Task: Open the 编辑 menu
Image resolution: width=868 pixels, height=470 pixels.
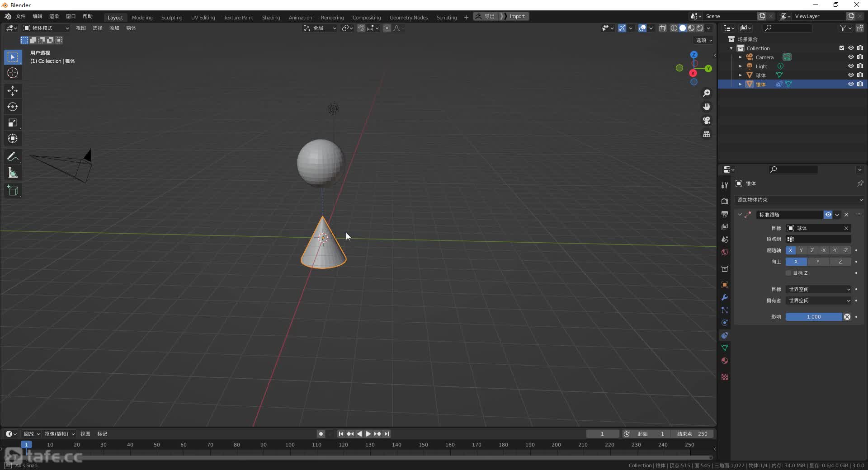Action: 38,16
